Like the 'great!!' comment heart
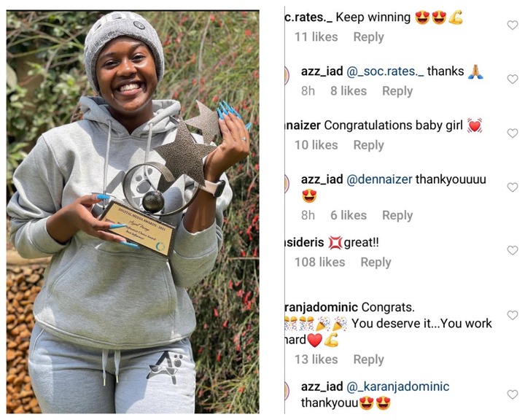Image resolution: width=525 pixels, height=420 pixels. [x=513, y=250]
